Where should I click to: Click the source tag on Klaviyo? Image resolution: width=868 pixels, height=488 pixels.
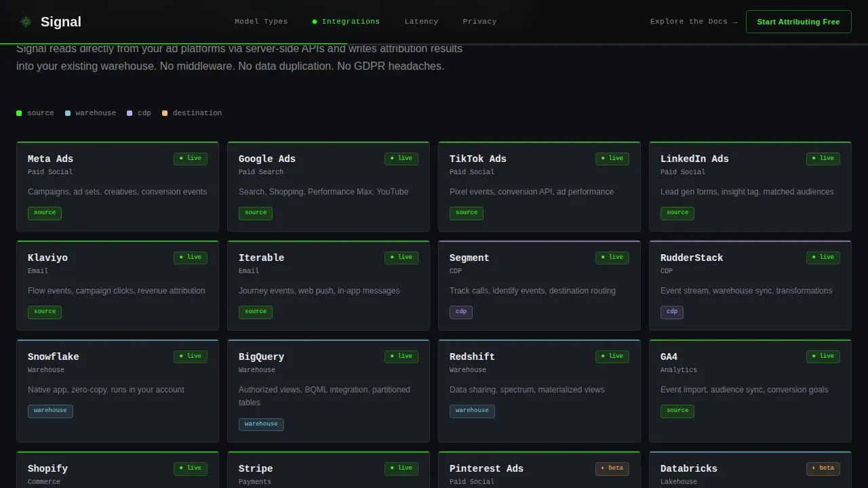pos(45,312)
